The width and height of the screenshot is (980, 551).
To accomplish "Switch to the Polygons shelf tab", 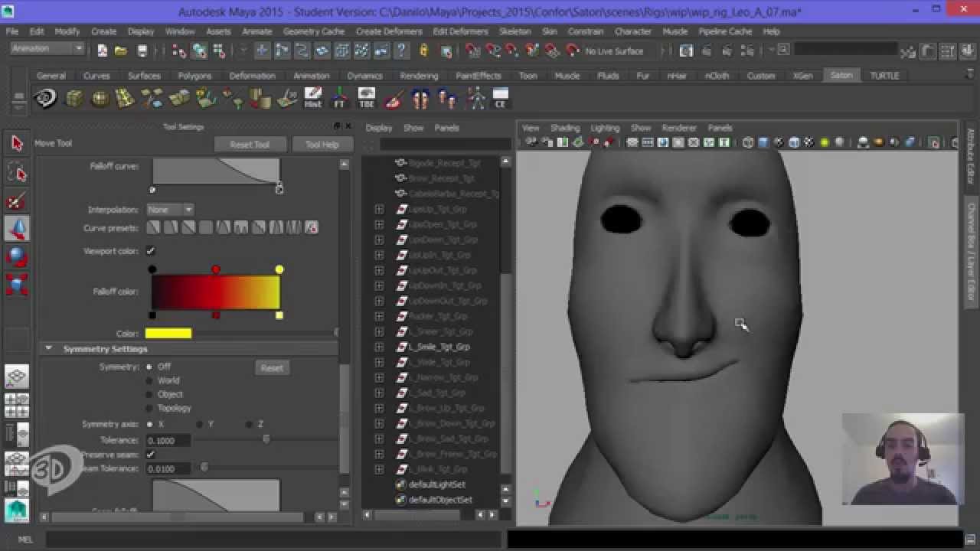I will [194, 76].
